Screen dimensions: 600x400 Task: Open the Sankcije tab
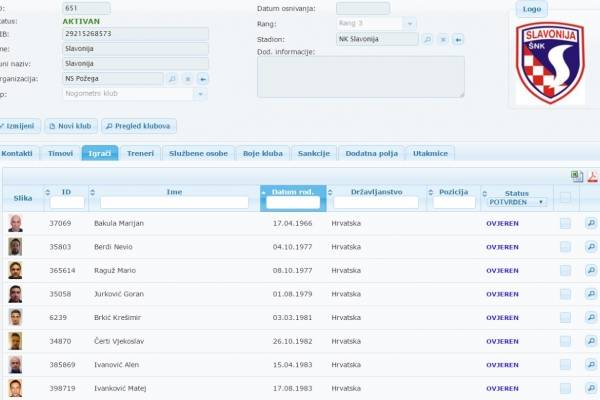point(314,153)
